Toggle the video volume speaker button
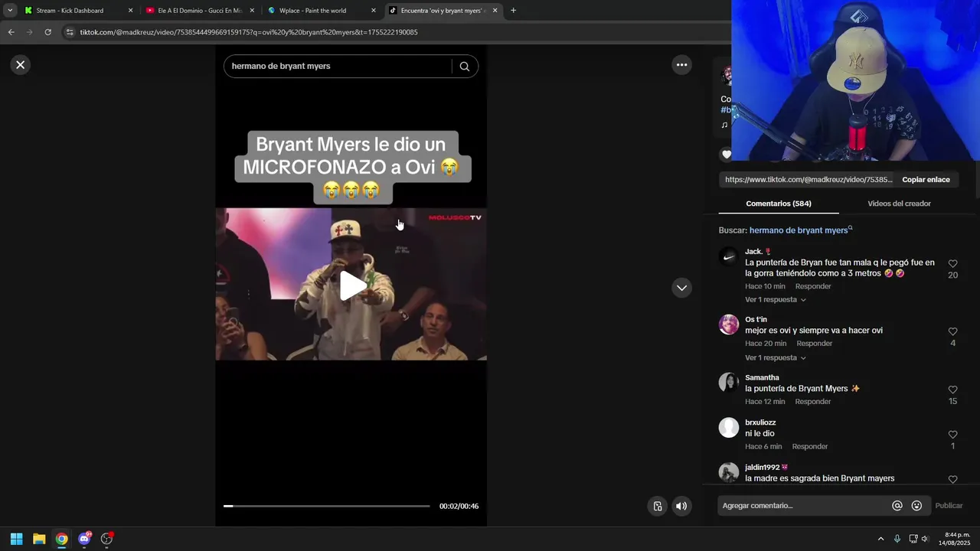Viewport: 980px width, 551px height. coord(681,506)
